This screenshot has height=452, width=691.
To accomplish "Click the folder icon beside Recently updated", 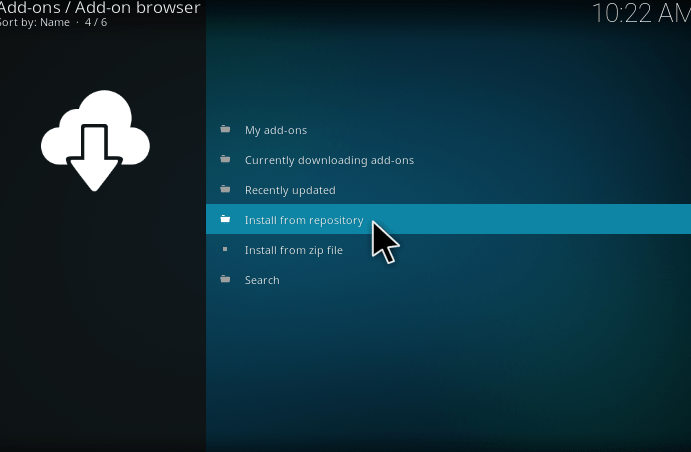I will [225, 189].
